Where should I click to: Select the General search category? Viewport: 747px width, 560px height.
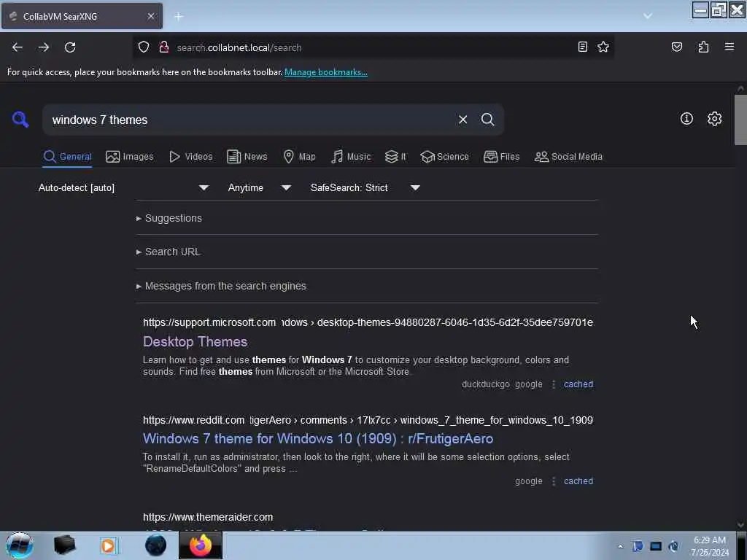67,157
